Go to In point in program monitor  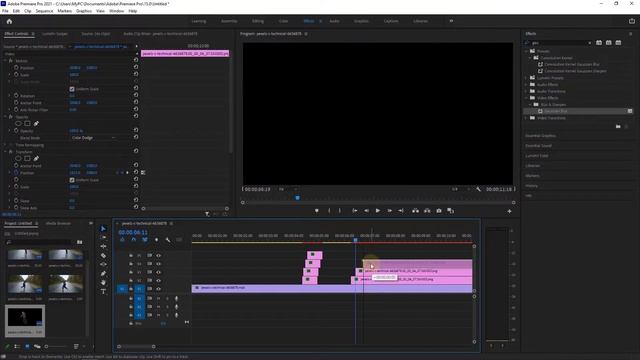click(x=355, y=211)
